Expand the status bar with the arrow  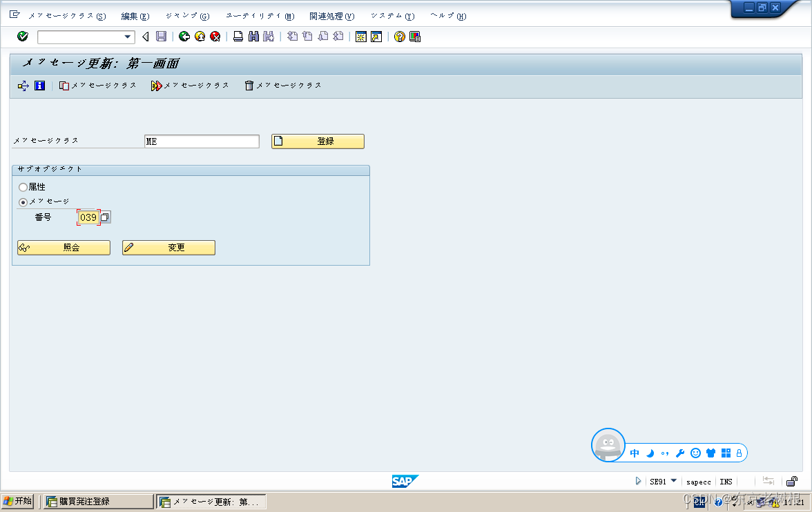click(x=638, y=481)
